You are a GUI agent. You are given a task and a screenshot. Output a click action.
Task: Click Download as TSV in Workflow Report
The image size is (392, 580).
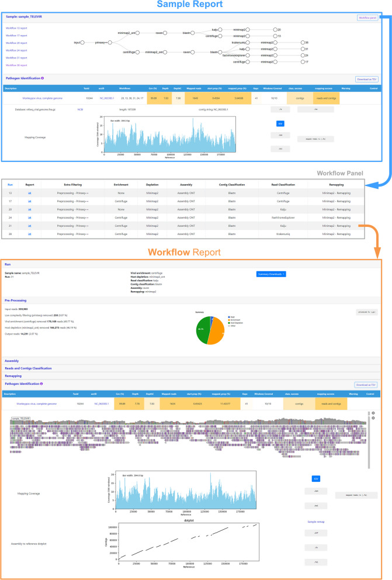pyautogui.click(x=366, y=385)
